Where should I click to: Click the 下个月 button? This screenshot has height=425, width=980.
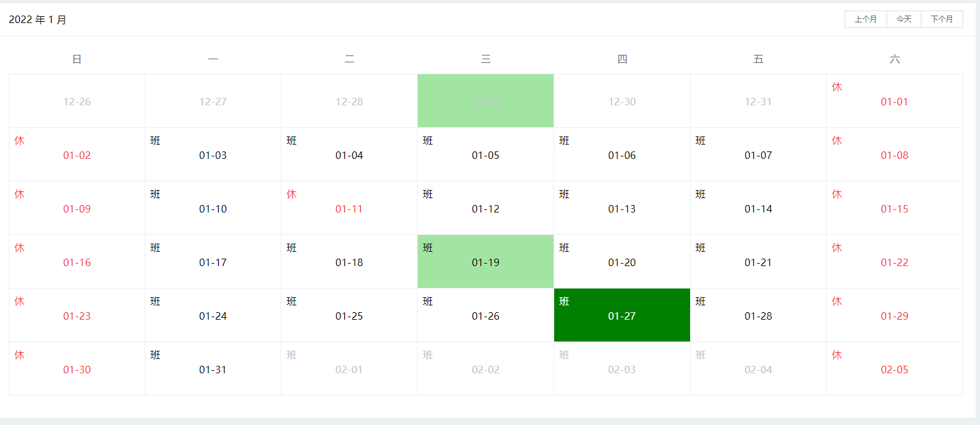(942, 19)
